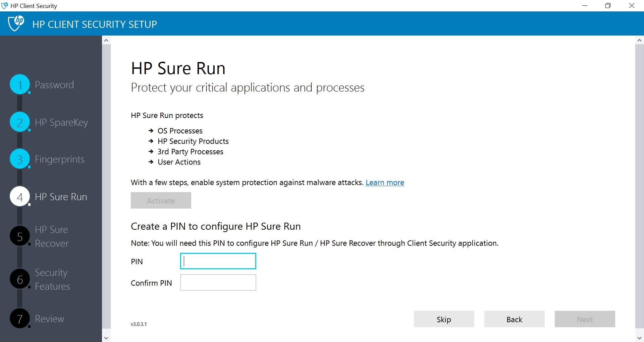Click the version text v3.0.3.1
644x342 pixels.
(139, 324)
